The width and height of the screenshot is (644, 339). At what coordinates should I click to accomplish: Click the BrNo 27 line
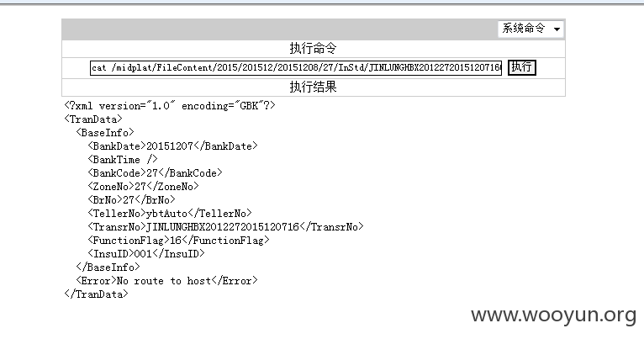(x=131, y=200)
